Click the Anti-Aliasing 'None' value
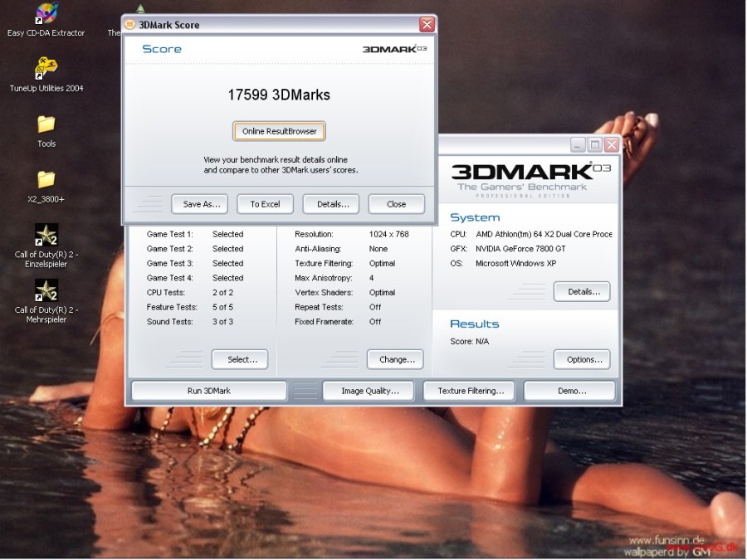 tap(378, 249)
